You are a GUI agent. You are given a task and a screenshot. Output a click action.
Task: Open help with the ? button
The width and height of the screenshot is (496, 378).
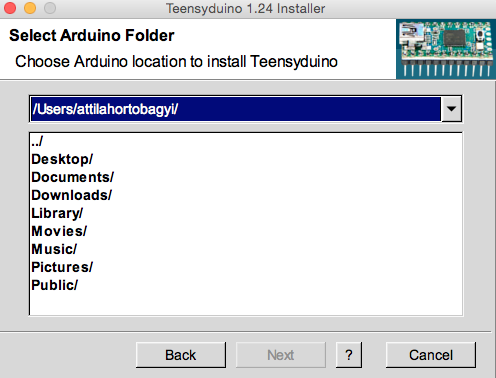(x=349, y=355)
